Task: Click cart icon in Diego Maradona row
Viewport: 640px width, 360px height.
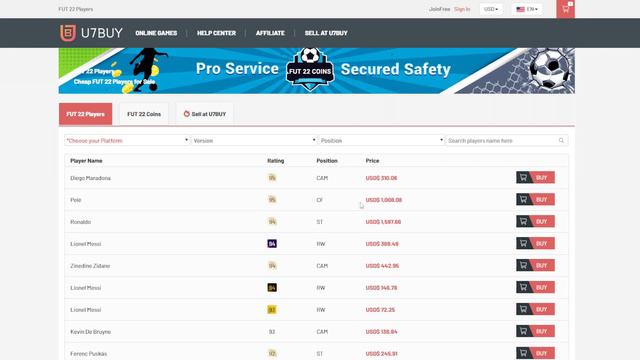Action: click(523, 178)
